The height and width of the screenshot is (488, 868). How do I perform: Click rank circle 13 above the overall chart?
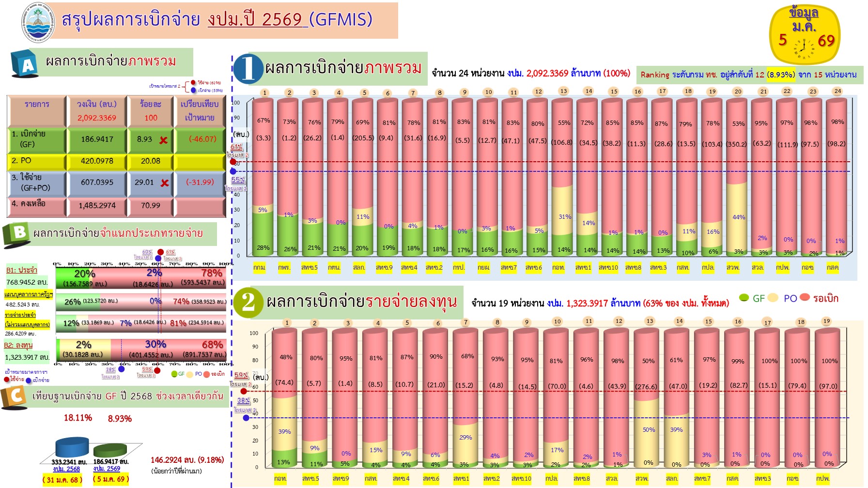pyautogui.click(x=563, y=91)
